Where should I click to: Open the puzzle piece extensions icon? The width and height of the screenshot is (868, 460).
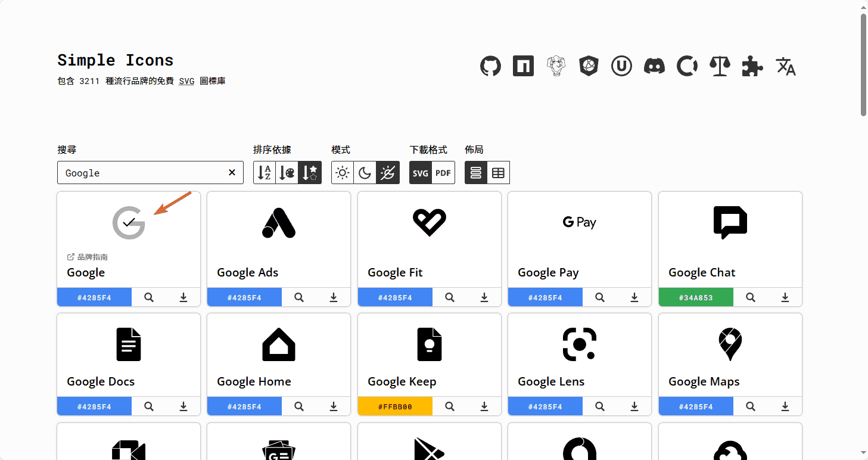click(x=752, y=66)
